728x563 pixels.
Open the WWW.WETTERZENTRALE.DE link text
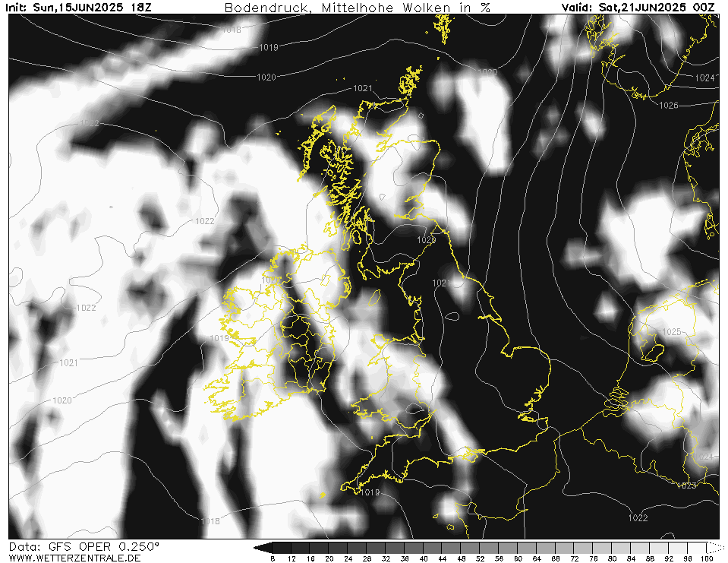[x=74, y=558]
